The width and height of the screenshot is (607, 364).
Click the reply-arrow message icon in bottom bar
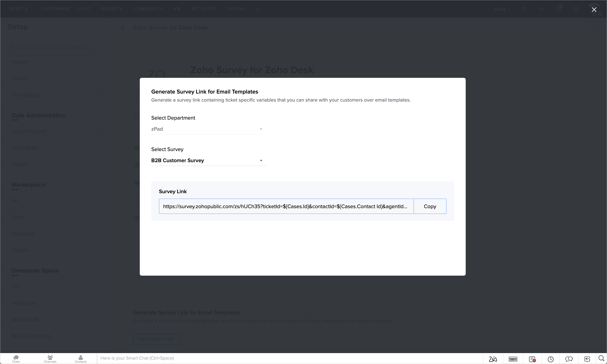click(x=587, y=359)
